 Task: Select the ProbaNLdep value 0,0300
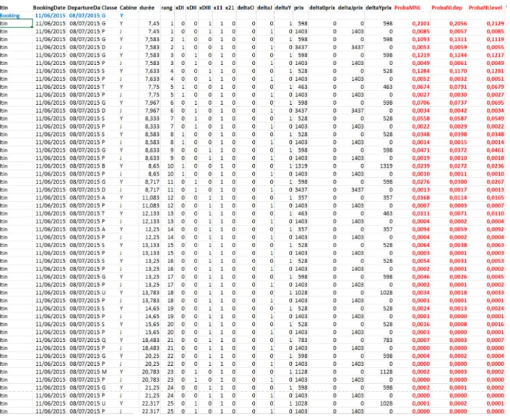pos(458,181)
